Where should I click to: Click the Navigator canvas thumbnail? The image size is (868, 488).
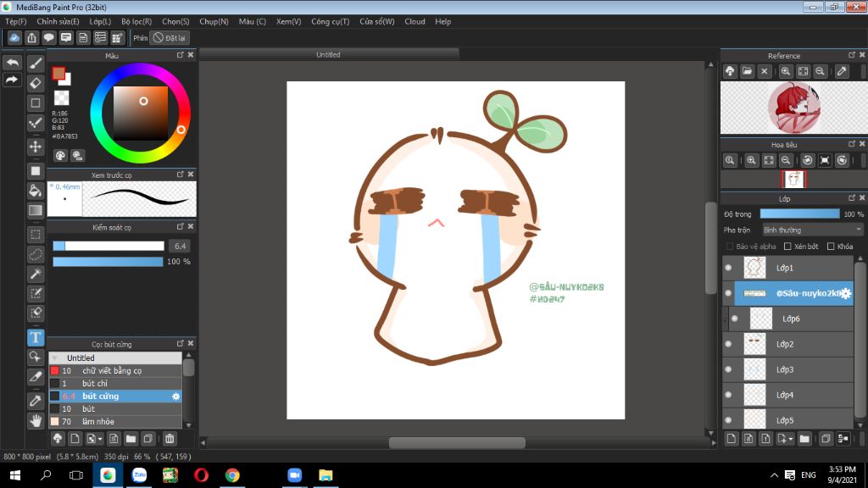pos(793,180)
